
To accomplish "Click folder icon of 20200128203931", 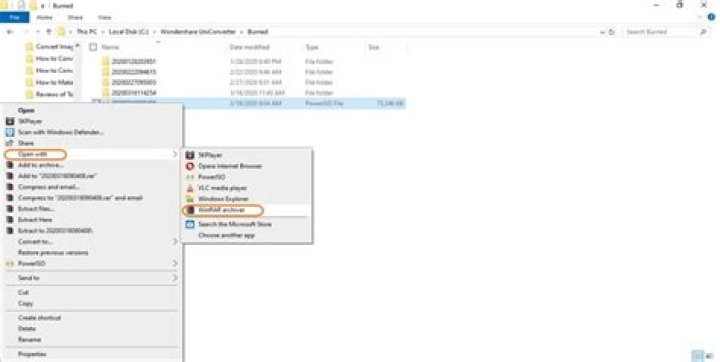I will (106, 62).
